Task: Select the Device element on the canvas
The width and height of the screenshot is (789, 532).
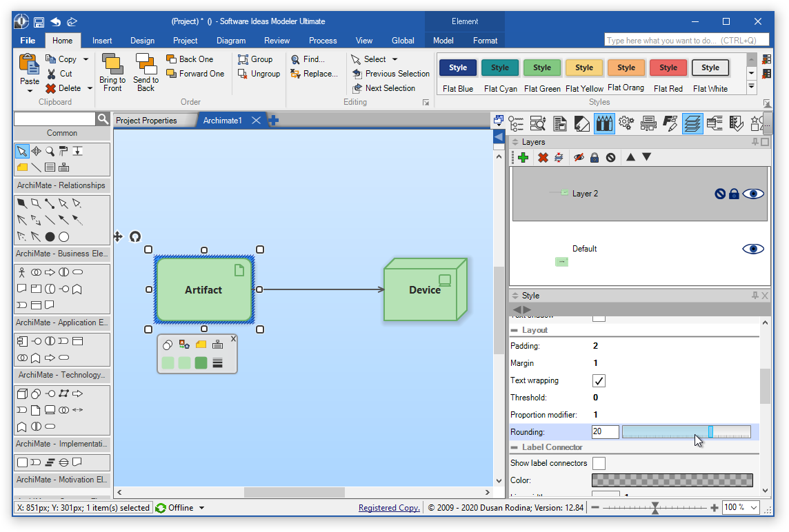Action: tap(426, 289)
